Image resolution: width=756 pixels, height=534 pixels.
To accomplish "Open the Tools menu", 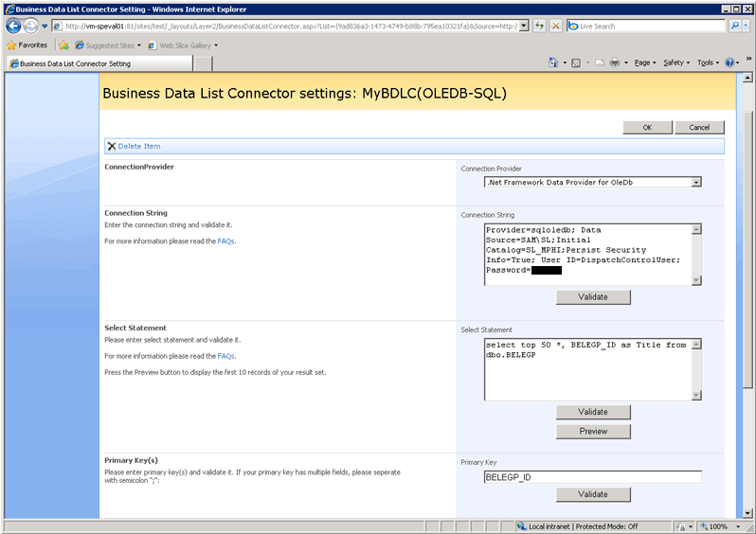I will point(709,62).
